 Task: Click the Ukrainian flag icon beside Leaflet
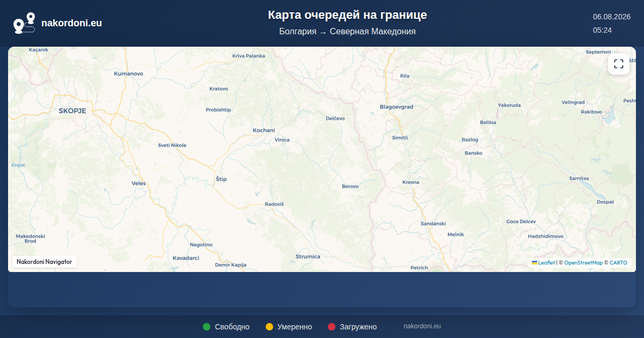tap(535, 262)
